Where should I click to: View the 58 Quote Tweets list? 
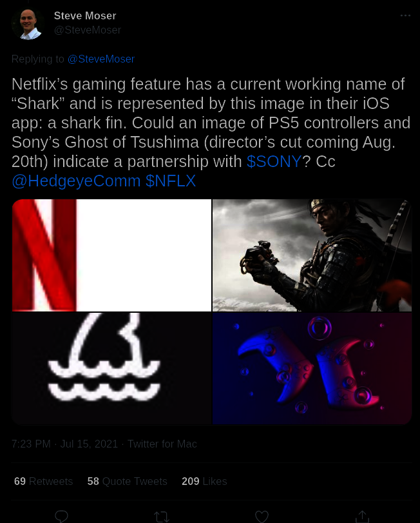coord(128,481)
